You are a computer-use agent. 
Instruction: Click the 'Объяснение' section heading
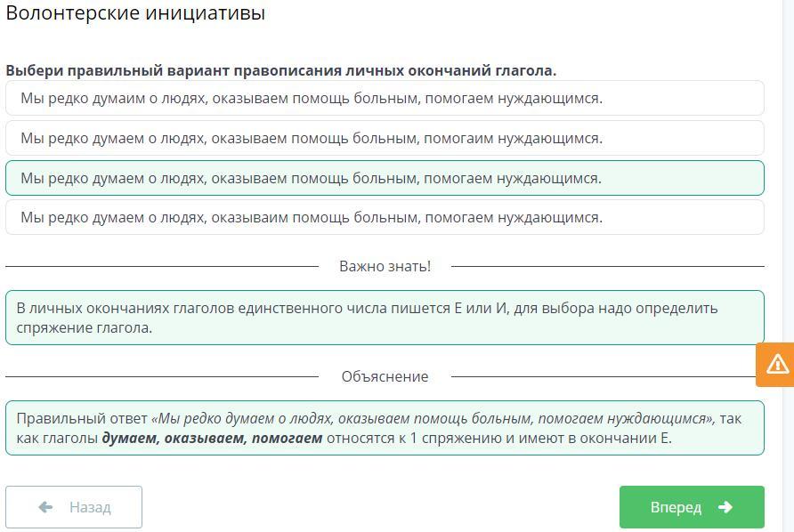pyautogui.click(x=385, y=376)
